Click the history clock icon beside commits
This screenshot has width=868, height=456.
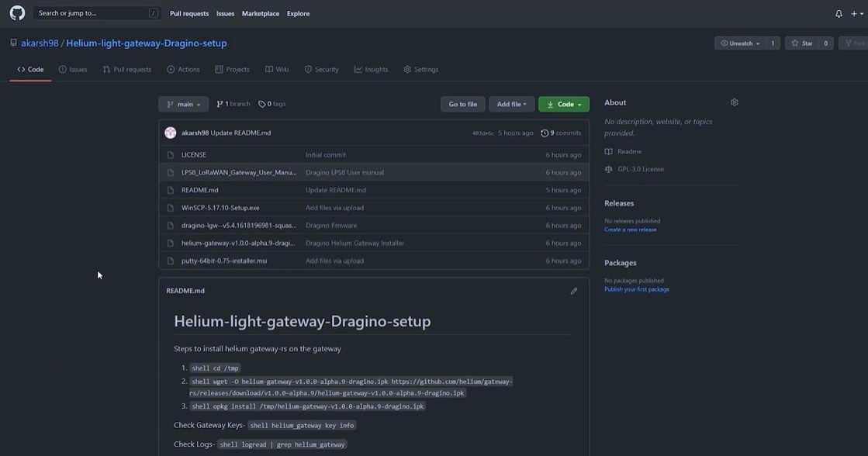click(x=545, y=133)
